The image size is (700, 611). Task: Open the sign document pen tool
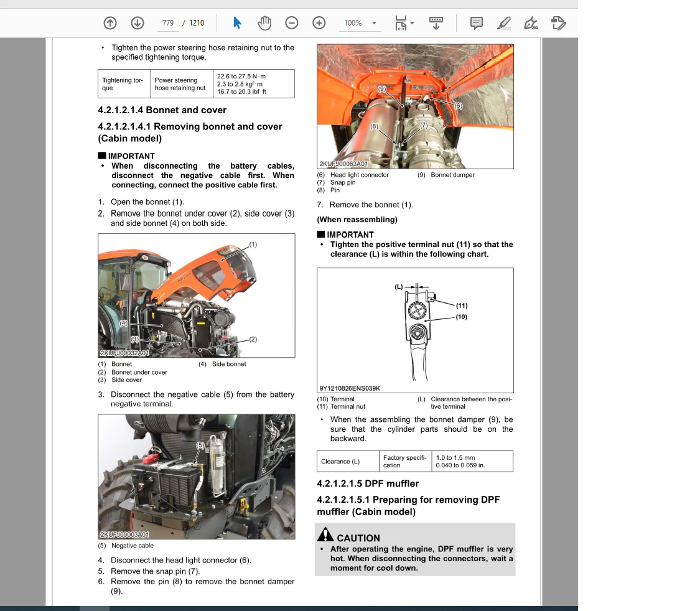coord(531,23)
